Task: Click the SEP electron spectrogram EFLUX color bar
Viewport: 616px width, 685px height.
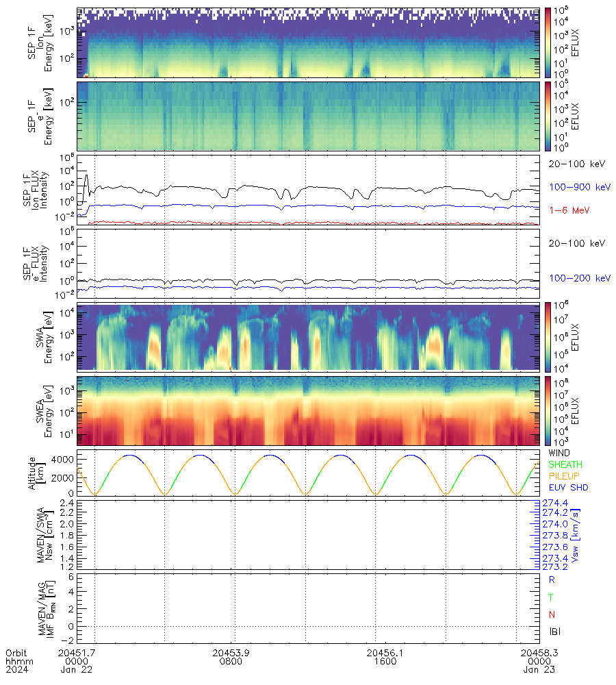Action: tap(548, 116)
